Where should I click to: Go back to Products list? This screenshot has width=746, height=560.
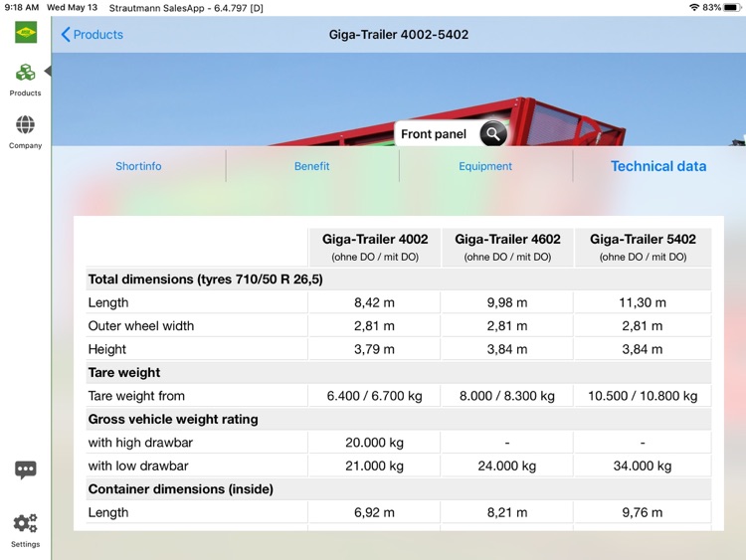pyautogui.click(x=93, y=34)
